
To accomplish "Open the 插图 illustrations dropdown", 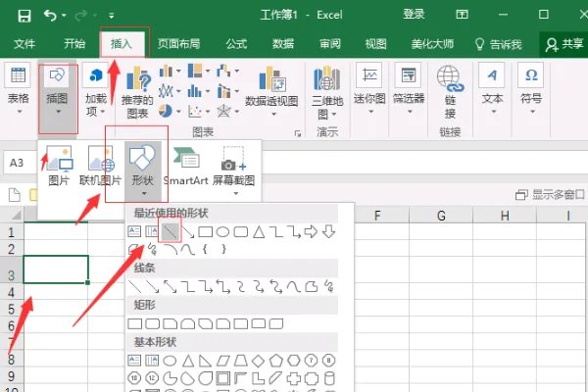I will [x=57, y=98].
